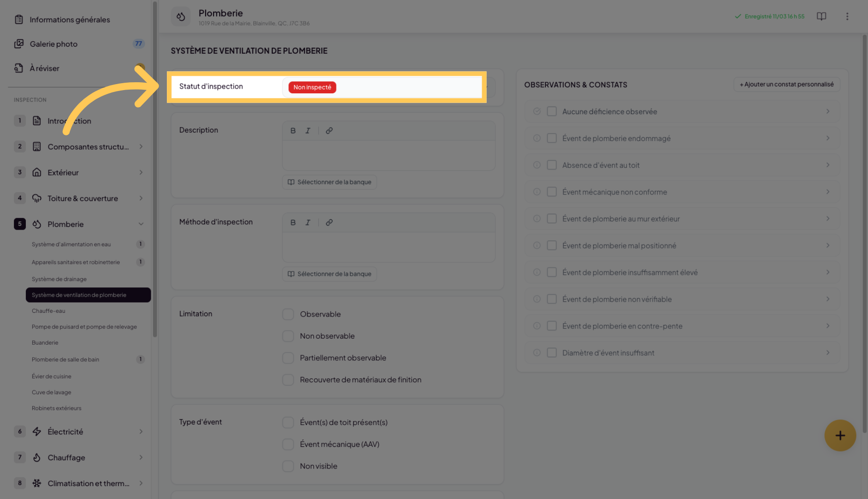Click the yellow plus floating button

click(x=840, y=435)
